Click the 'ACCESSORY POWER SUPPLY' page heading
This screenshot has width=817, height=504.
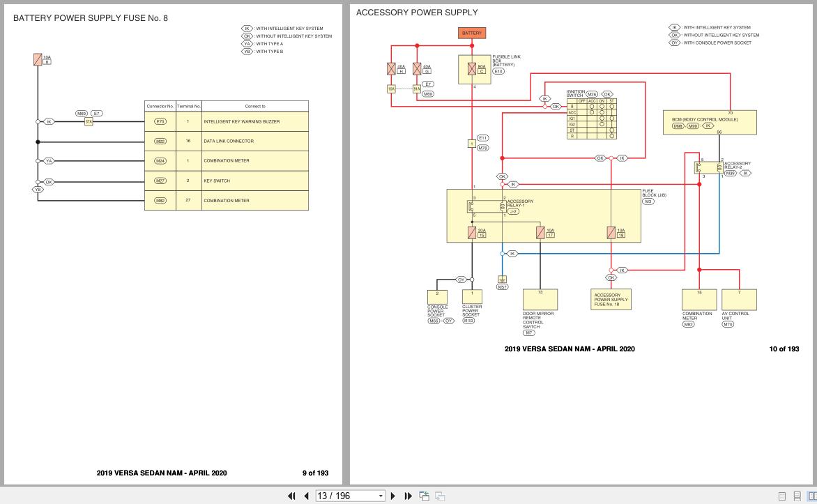(417, 13)
